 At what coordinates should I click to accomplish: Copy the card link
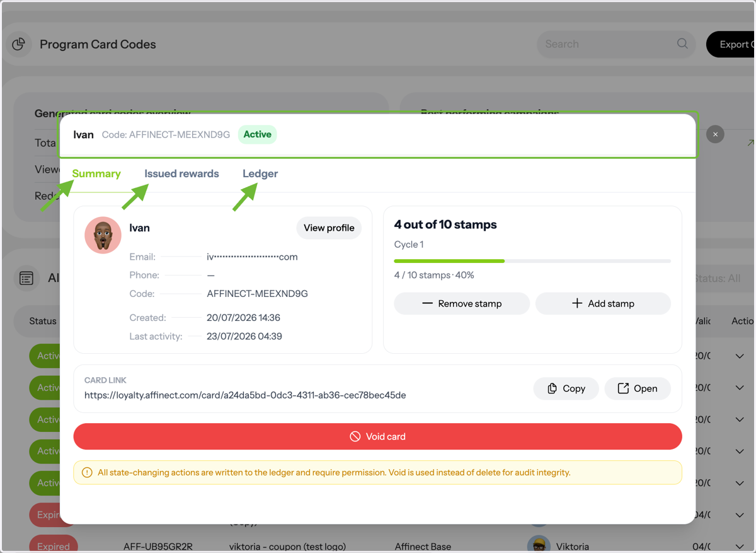coord(566,388)
